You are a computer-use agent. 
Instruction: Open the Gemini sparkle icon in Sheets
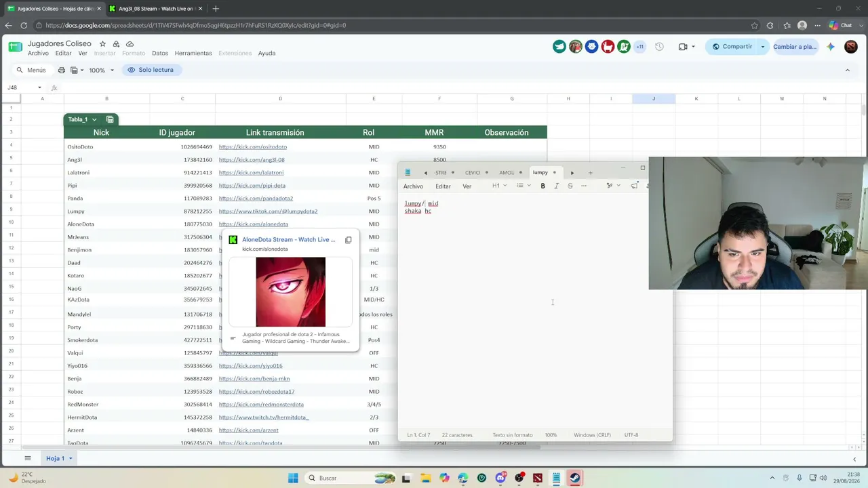click(831, 47)
